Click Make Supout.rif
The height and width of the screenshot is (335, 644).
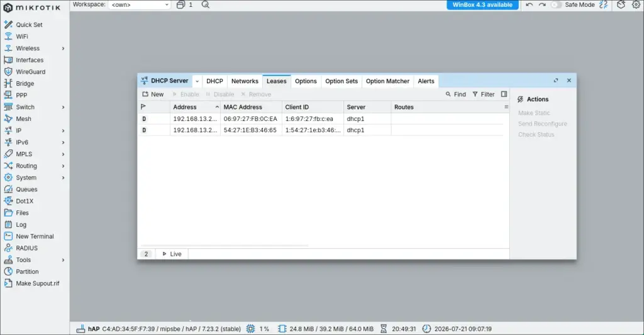pyautogui.click(x=31, y=283)
